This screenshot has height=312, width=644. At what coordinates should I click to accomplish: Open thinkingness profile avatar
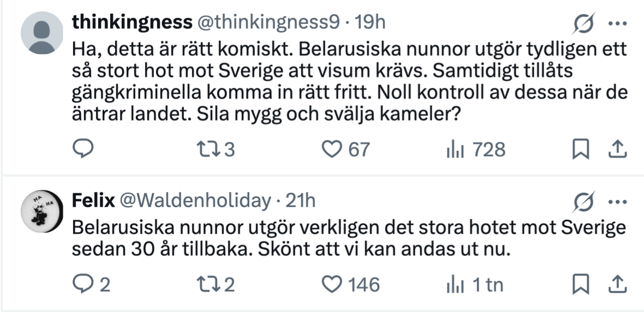click(x=43, y=32)
